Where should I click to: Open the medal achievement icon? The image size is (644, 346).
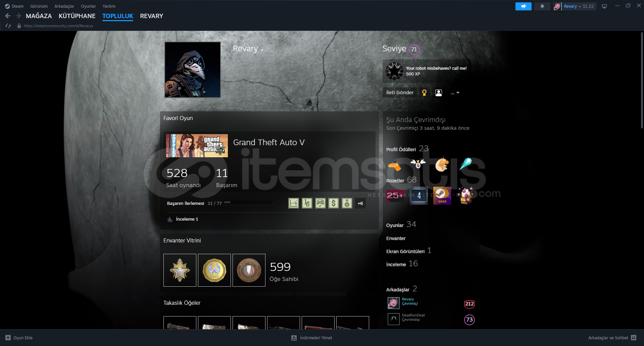point(347,203)
